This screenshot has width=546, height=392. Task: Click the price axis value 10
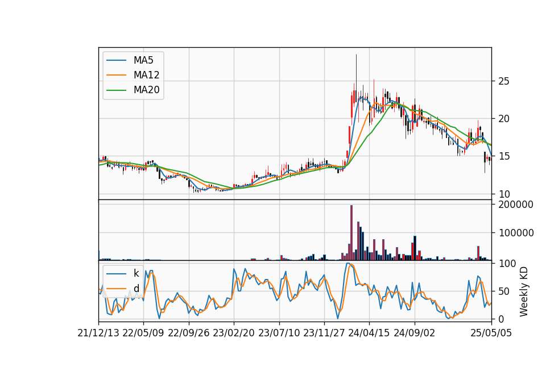pos(504,194)
